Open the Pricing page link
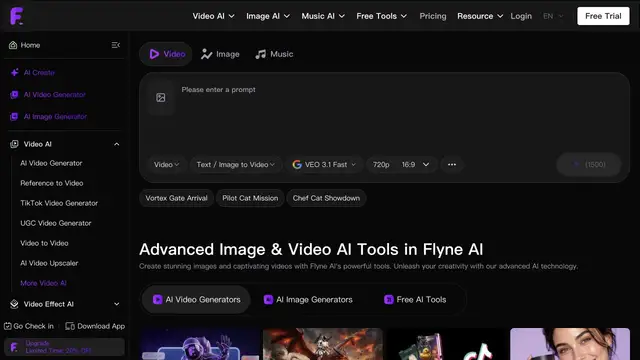Screen dimensions: 640x360 tap(433, 16)
